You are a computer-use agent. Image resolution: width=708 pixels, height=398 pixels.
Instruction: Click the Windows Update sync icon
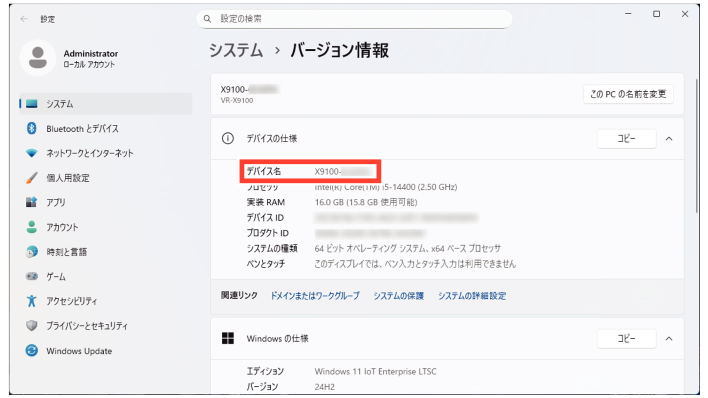point(32,351)
